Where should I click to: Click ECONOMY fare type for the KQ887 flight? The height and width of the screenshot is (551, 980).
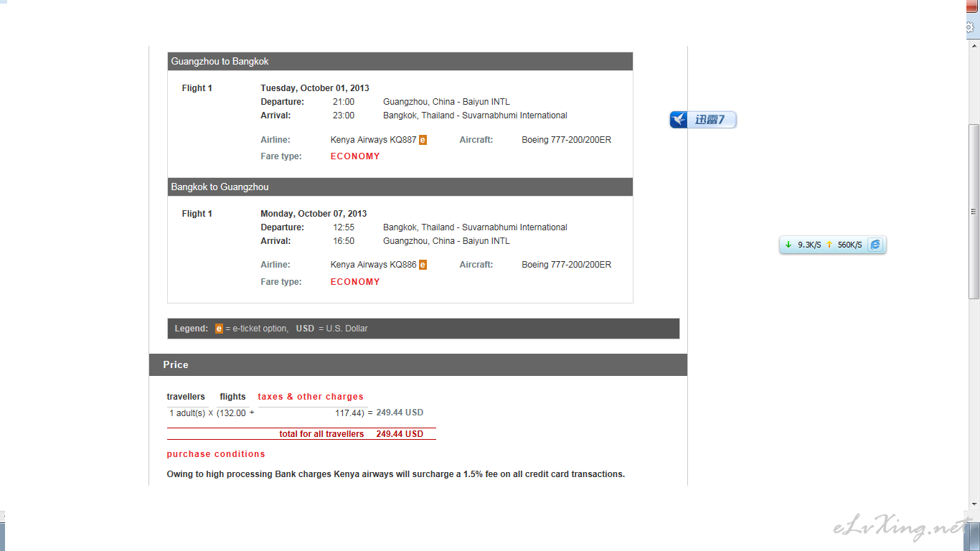click(355, 156)
